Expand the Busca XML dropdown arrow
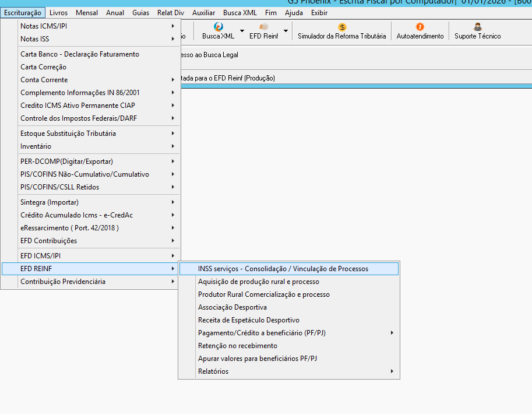Screen dimensions: 532x414 (242, 31)
